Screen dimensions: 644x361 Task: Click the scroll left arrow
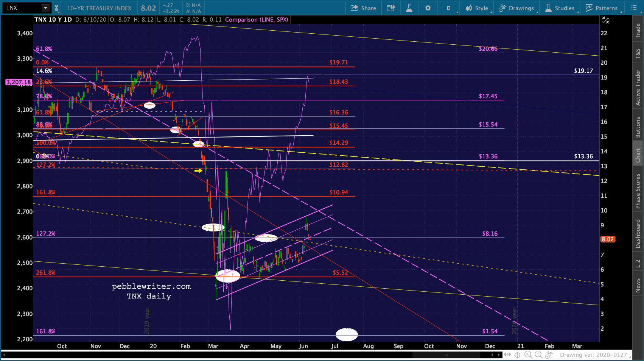coord(492,355)
